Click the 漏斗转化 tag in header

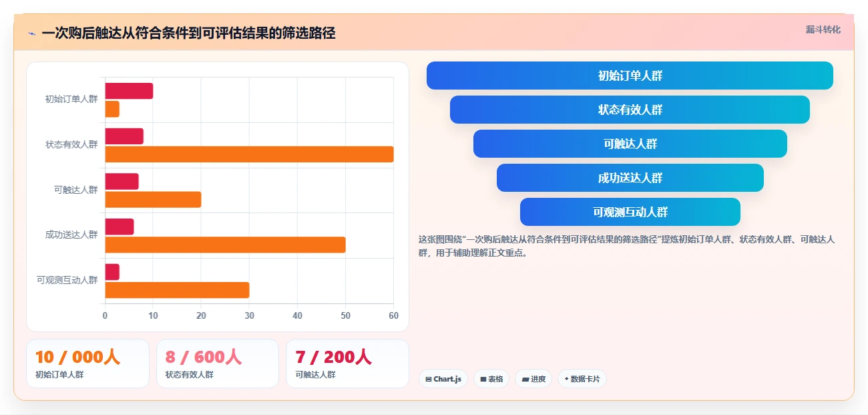click(823, 29)
